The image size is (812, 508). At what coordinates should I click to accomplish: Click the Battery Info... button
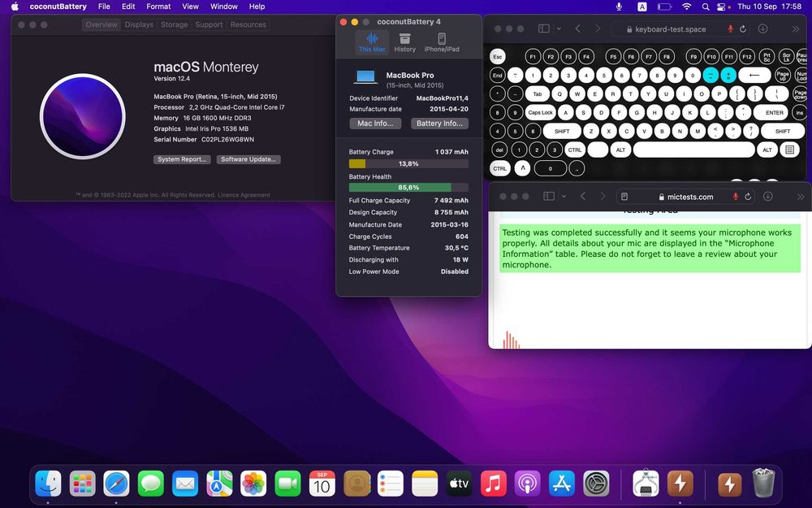coord(439,124)
